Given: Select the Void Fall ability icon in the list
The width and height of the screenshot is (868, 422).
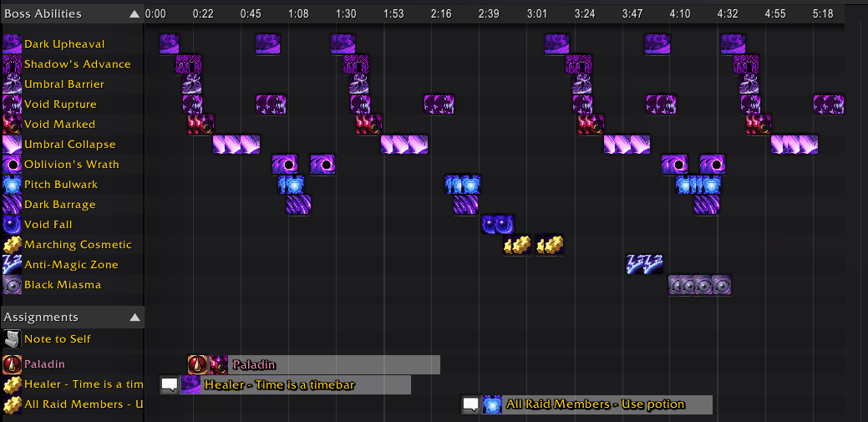Looking at the screenshot, I should click(x=13, y=224).
